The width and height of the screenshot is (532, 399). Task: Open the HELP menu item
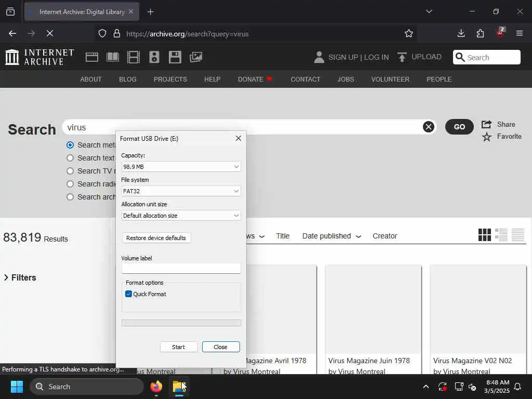[212, 79]
